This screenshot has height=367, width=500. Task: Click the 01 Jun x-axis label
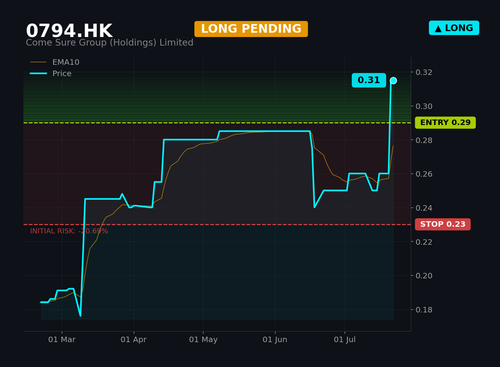tap(275, 340)
